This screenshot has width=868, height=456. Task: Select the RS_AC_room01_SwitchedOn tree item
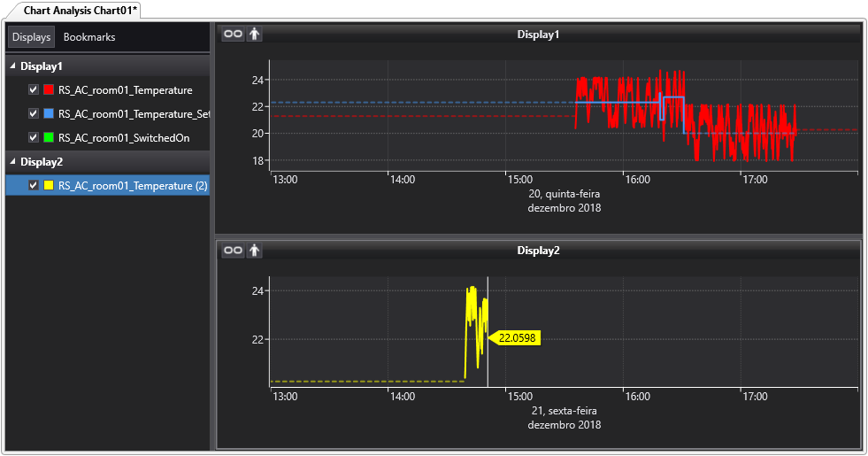(x=124, y=138)
